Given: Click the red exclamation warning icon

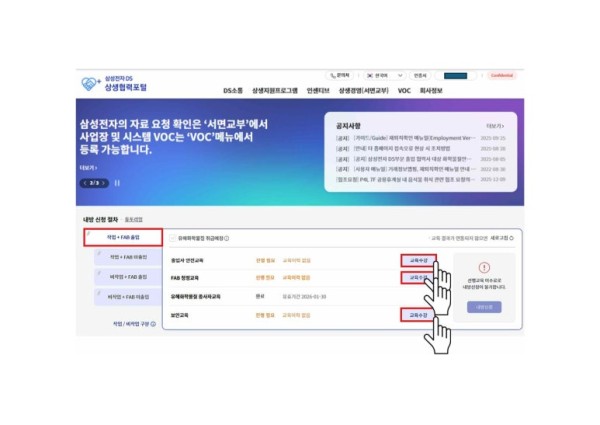Looking at the screenshot, I should (484, 267).
